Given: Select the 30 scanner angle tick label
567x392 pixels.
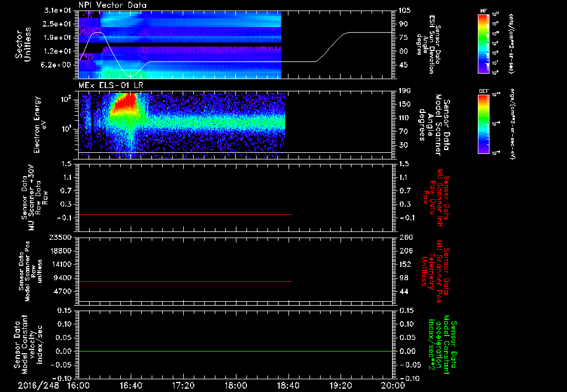Looking at the screenshot, I should coord(403,145).
